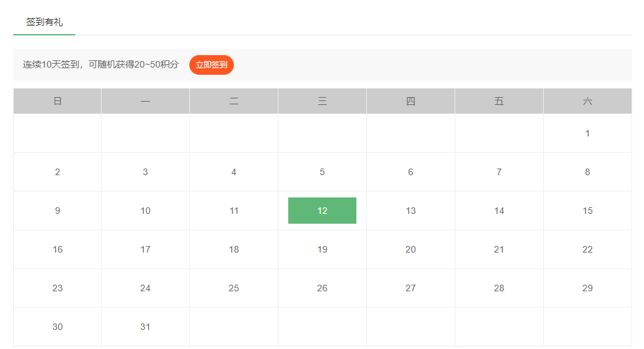The height and width of the screenshot is (349, 644).
Task: Select date 24 on the calendar
Action: [145, 288]
